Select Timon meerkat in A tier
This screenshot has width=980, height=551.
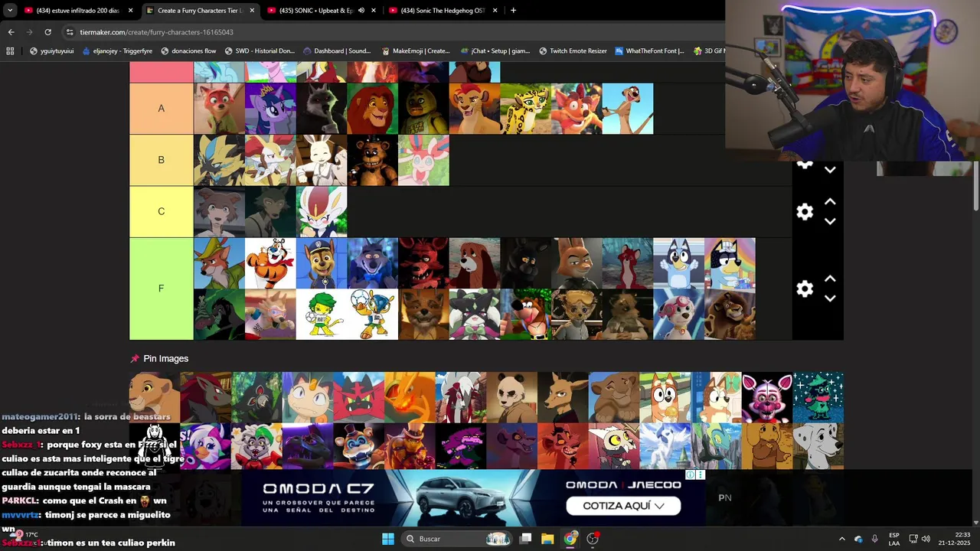pos(628,109)
